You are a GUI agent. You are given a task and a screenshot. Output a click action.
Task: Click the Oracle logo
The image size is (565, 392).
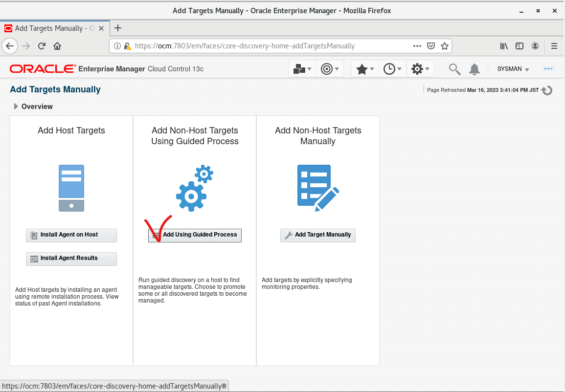(43, 69)
